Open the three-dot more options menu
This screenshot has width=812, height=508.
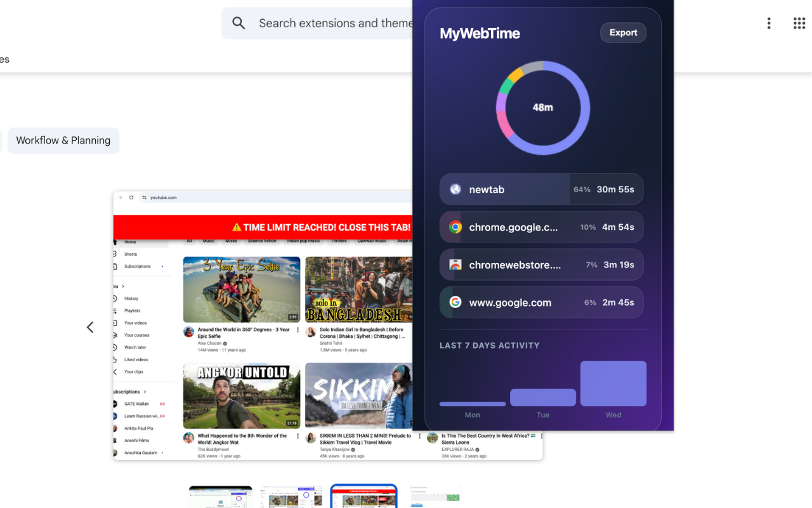point(768,23)
